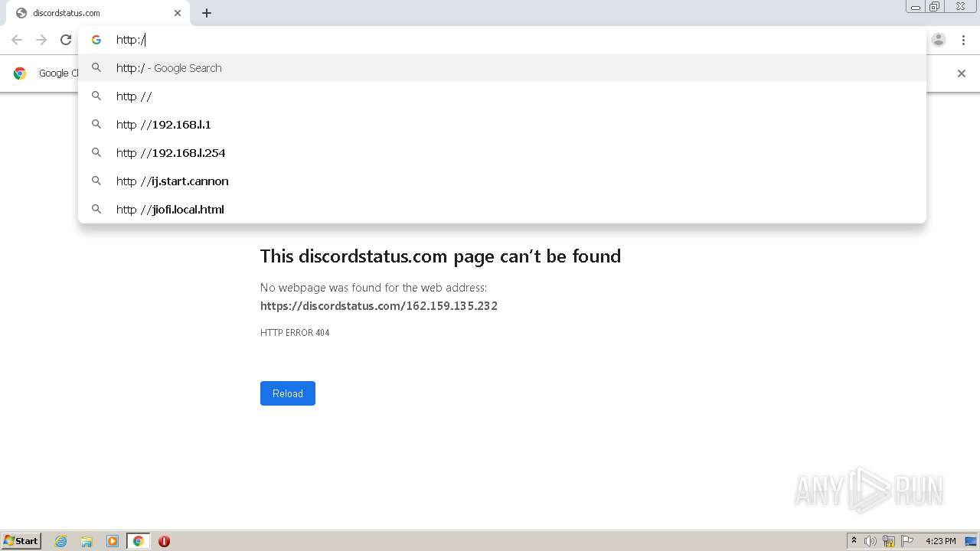Select the discordstatus.com tab
The height and width of the screenshot is (551, 980).
[x=98, y=13]
